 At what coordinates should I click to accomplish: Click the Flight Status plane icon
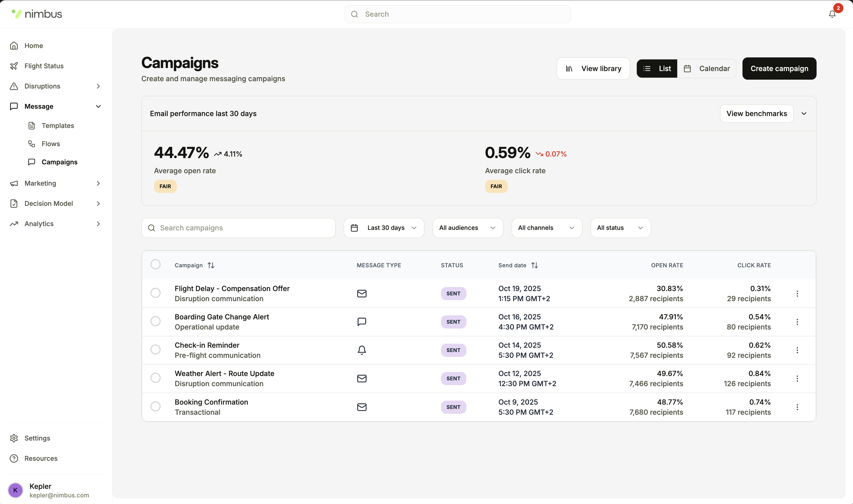tap(14, 66)
